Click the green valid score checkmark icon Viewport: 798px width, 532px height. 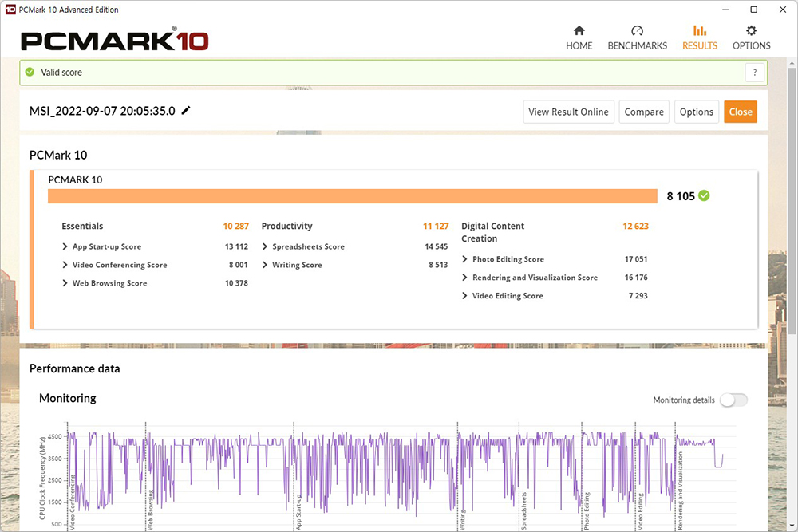click(30, 73)
